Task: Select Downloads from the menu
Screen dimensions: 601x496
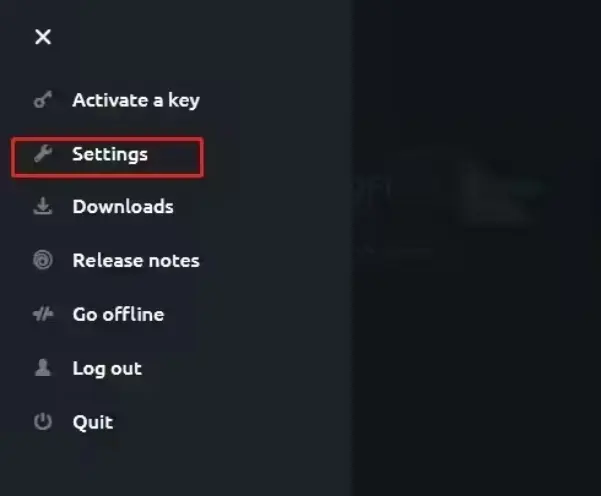Action: tap(103, 207)
